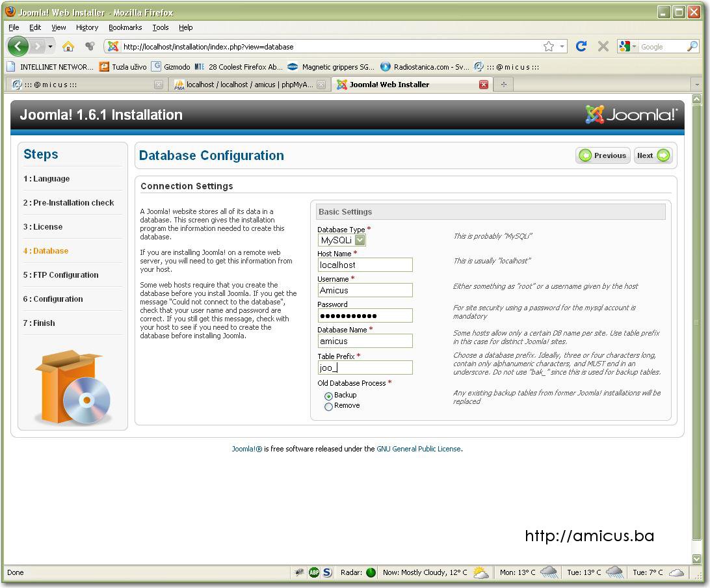Click the Joomla! logo in the header
Viewport: 710px width, 588px height.
pyautogui.click(x=631, y=114)
